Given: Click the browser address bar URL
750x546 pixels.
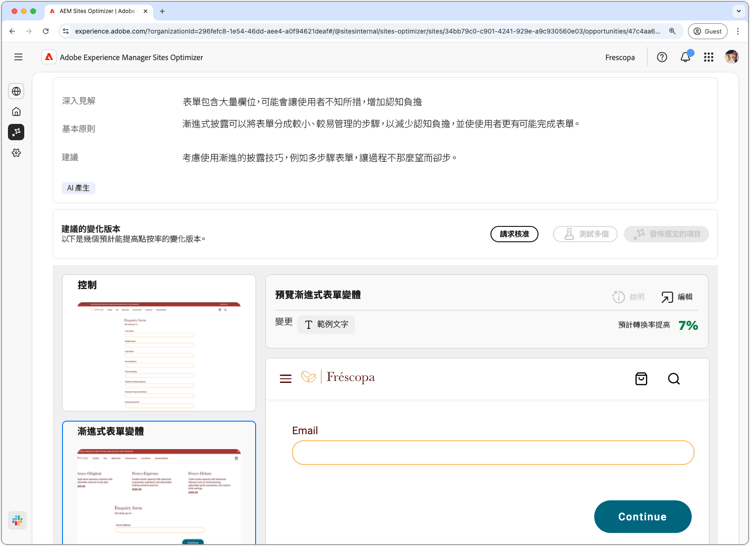Looking at the screenshot, I should (367, 31).
